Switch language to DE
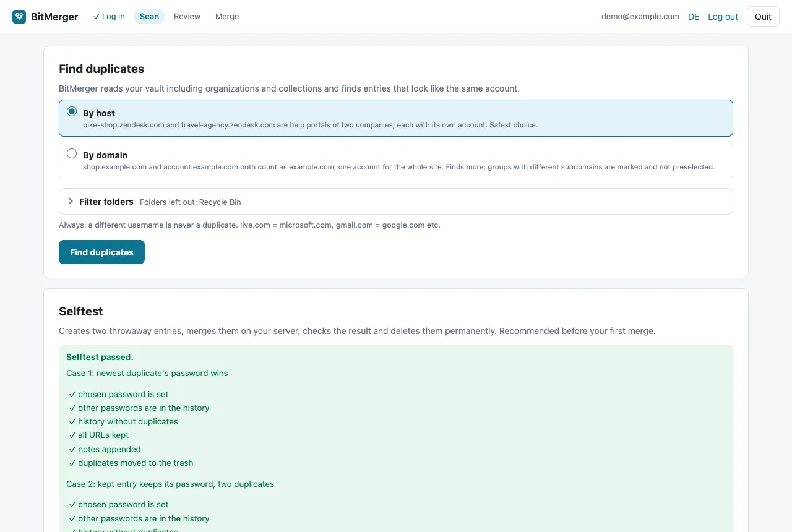 694,17
